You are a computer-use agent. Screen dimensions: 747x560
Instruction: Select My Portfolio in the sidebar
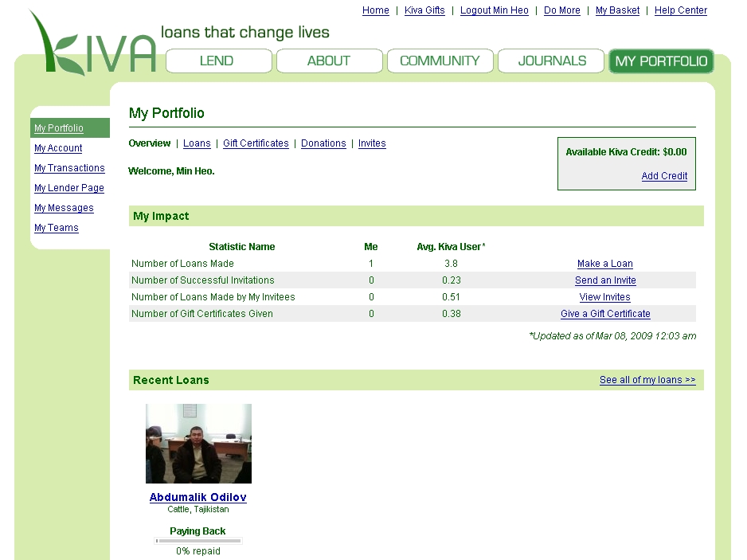click(59, 128)
